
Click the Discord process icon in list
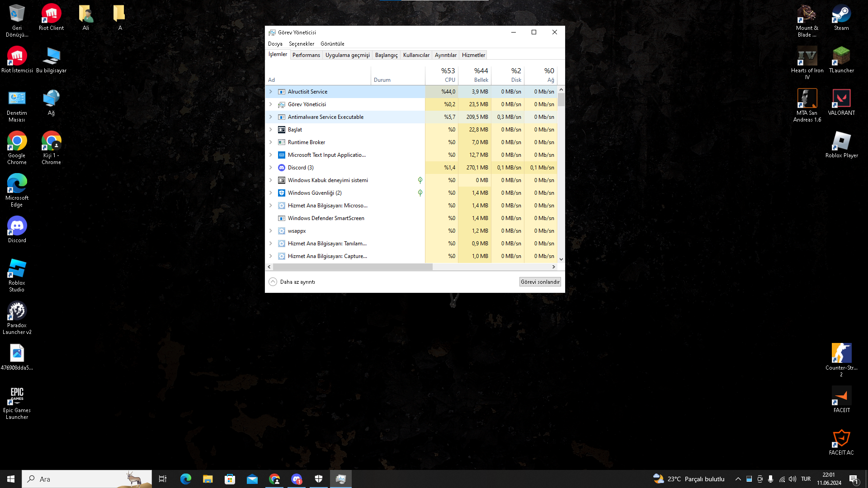pyautogui.click(x=281, y=168)
